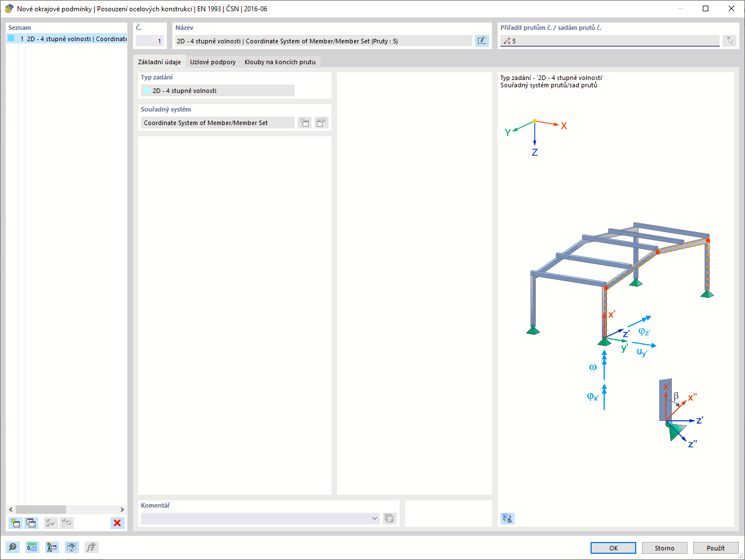Open the Komentář dropdown arrow
This screenshot has height=560, width=745.
click(375, 518)
